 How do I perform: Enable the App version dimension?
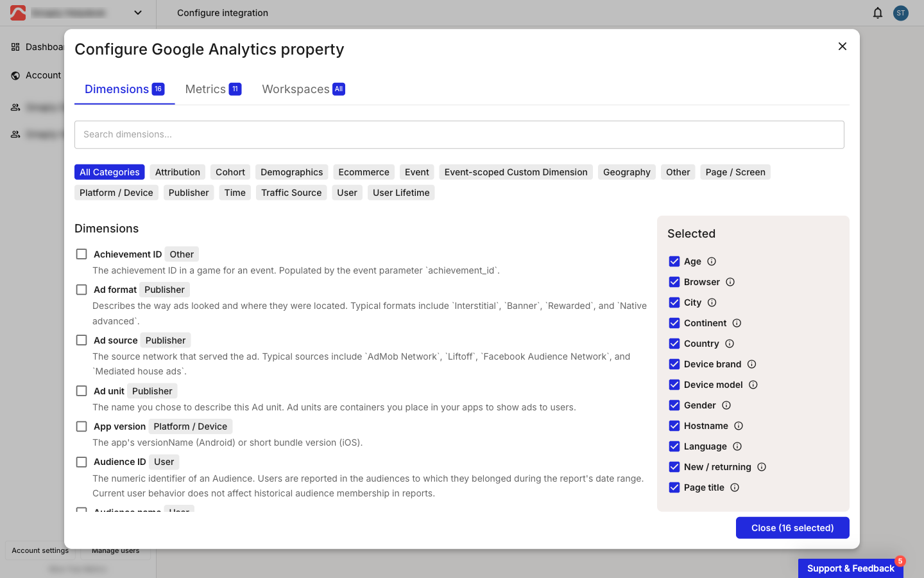81,426
